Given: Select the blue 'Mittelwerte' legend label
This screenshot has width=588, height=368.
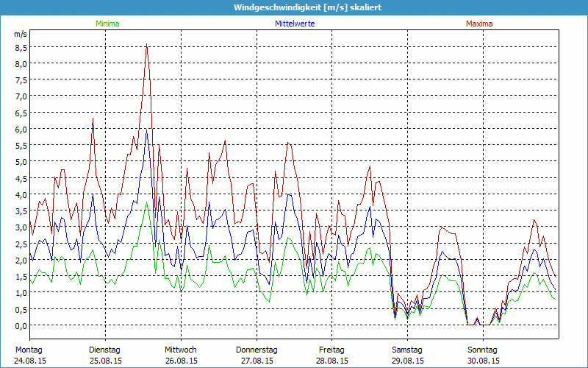Looking at the screenshot, I should coord(295,24).
